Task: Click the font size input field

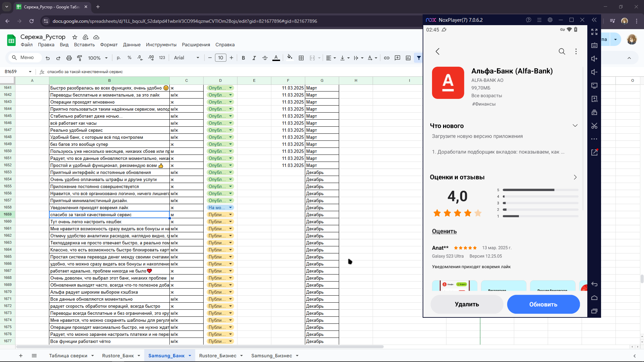Action: pyautogui.click(x=220, y=58)
